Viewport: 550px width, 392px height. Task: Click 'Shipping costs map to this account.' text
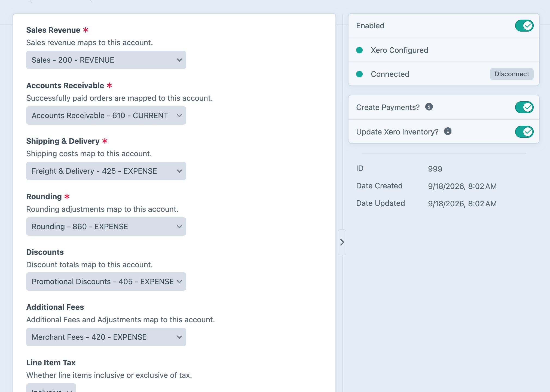click(x=89, y=154)
